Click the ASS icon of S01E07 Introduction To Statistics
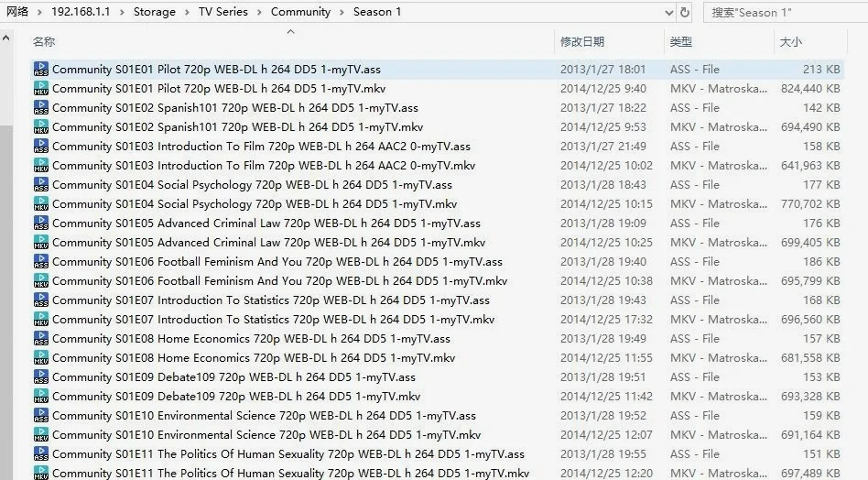 41,300
